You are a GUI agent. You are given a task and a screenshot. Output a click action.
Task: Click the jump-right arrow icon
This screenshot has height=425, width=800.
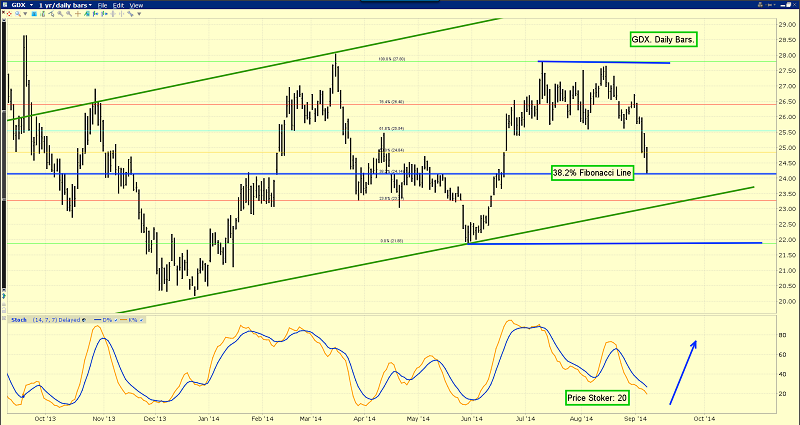(104, 14)
